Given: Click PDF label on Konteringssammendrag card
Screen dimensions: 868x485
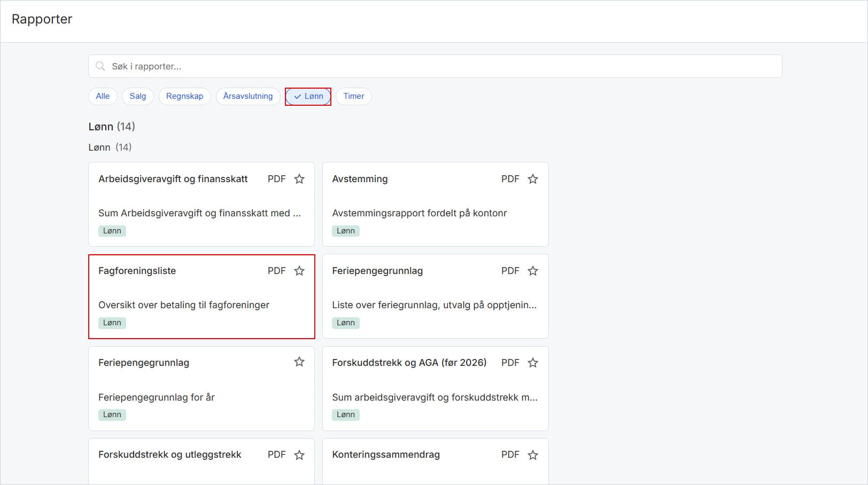Looking at the screenshot, I should click(510, 455).
